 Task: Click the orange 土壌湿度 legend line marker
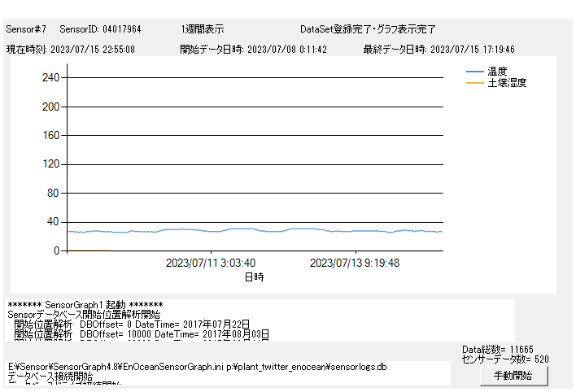click(x=474, y=83)
